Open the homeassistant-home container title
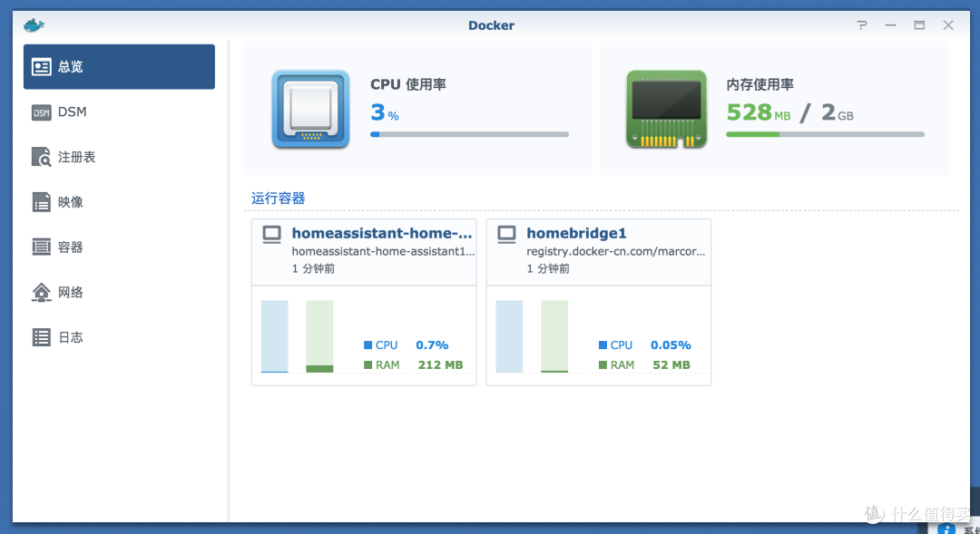This screenshot has height=534, width=980. pos(382,233)
